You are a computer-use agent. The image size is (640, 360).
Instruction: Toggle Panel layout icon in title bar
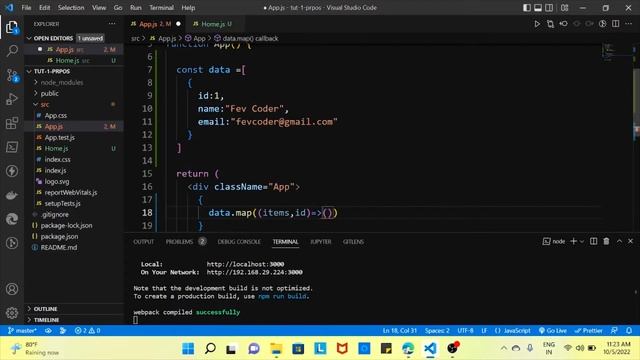[538, 8]
